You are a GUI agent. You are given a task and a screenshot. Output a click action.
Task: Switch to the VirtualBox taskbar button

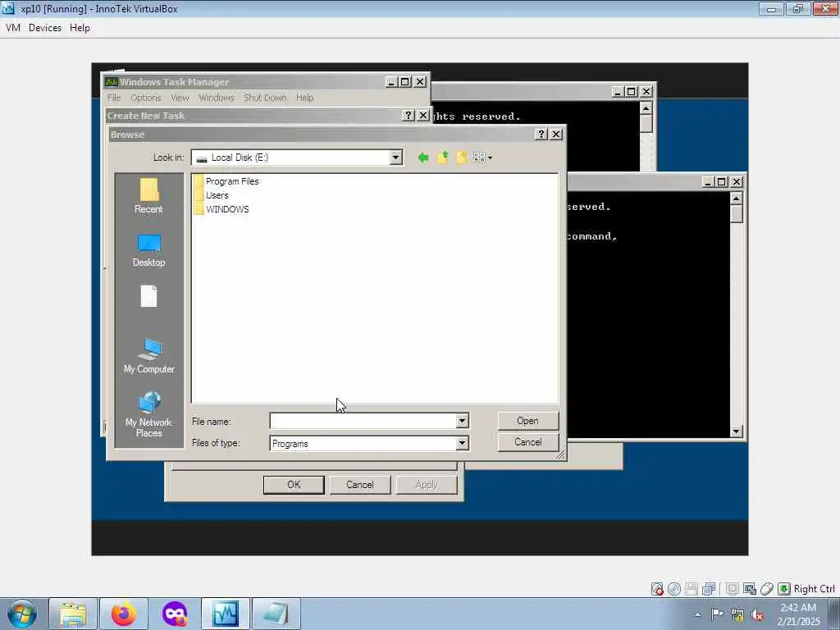pos(226,614)
